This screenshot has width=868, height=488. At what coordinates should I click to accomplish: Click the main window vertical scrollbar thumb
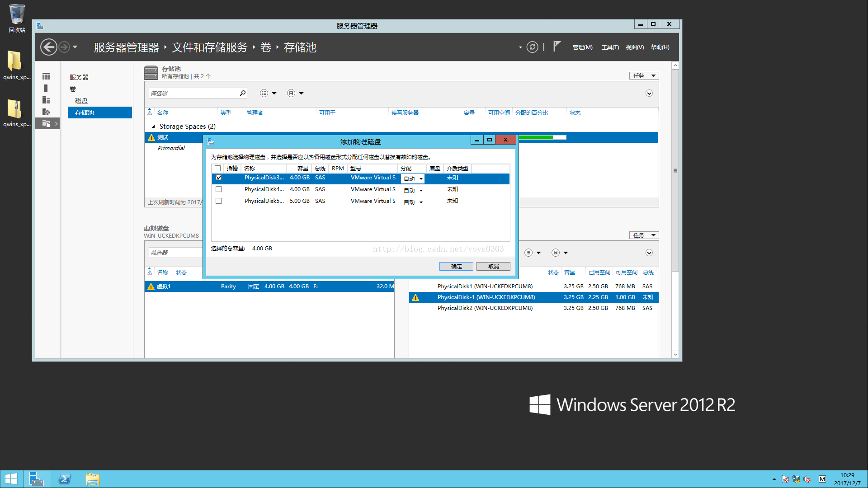(x=675, y=171)
